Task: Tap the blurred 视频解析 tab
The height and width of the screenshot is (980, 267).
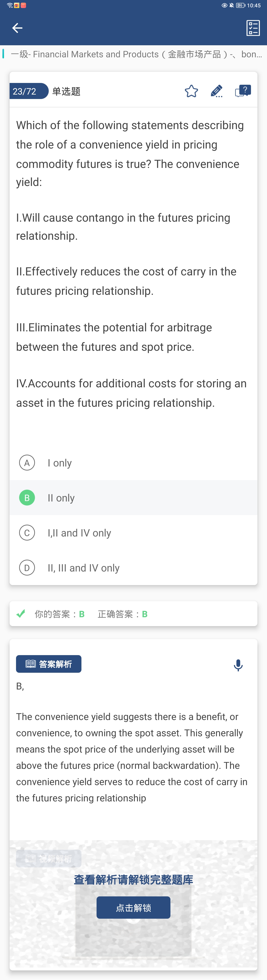Action: click(49, 858)
